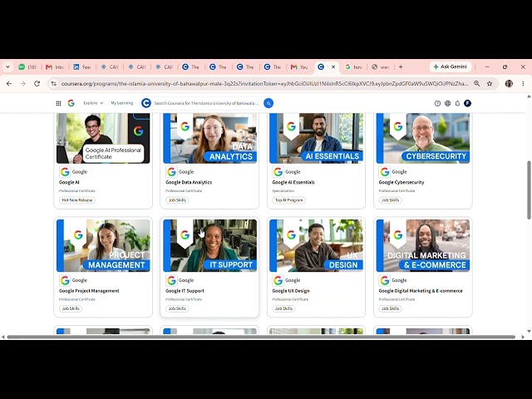Open AI Essentials course image

316,138
